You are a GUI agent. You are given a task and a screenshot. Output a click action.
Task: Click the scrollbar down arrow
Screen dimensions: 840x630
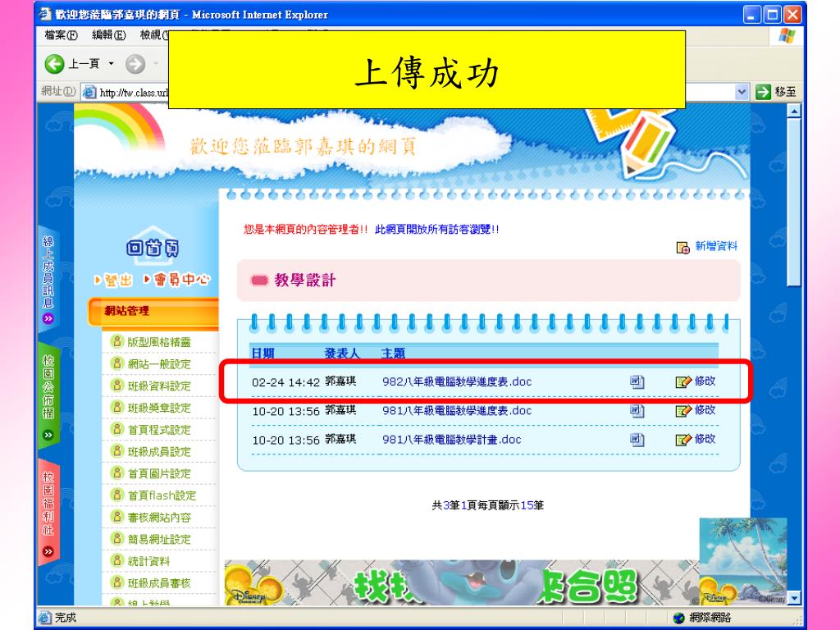794,598
